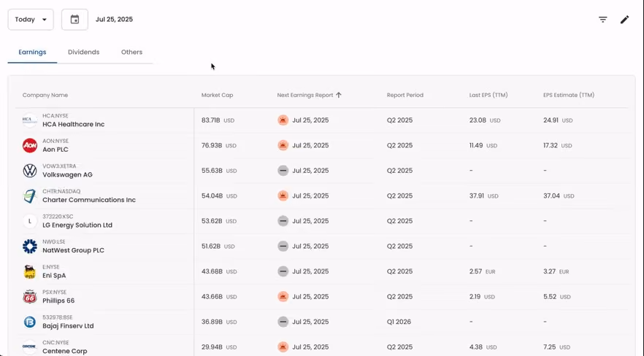644x356 pixels.
Task: Open HCA Healthcare Inc company name
Action: (x=74, y=124)
